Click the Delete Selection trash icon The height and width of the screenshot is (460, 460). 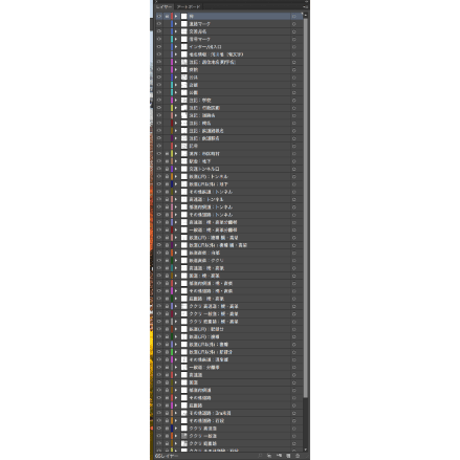298,456
